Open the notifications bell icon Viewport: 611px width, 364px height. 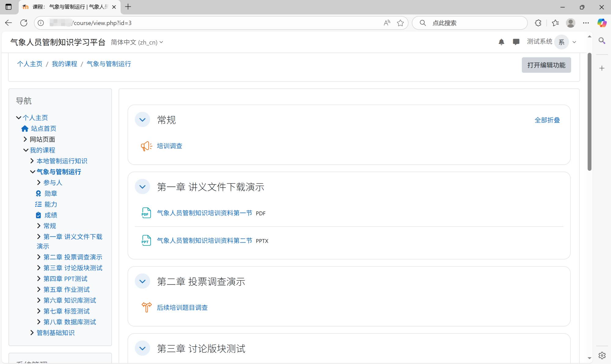[x=501, y=42]
